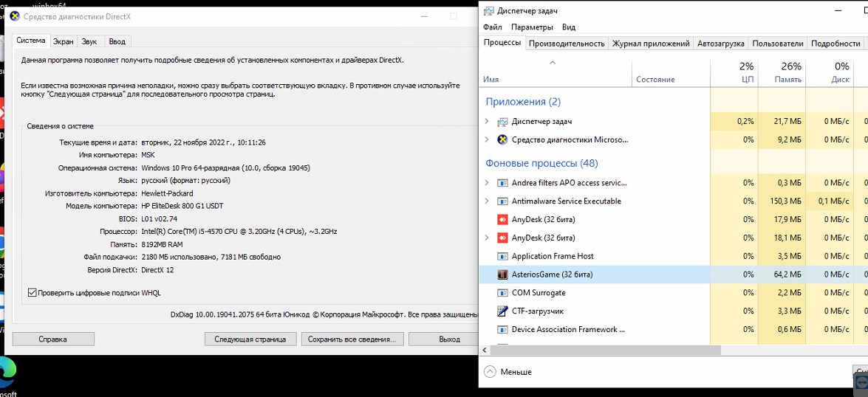Collapse details with the Меньше button

508,372
